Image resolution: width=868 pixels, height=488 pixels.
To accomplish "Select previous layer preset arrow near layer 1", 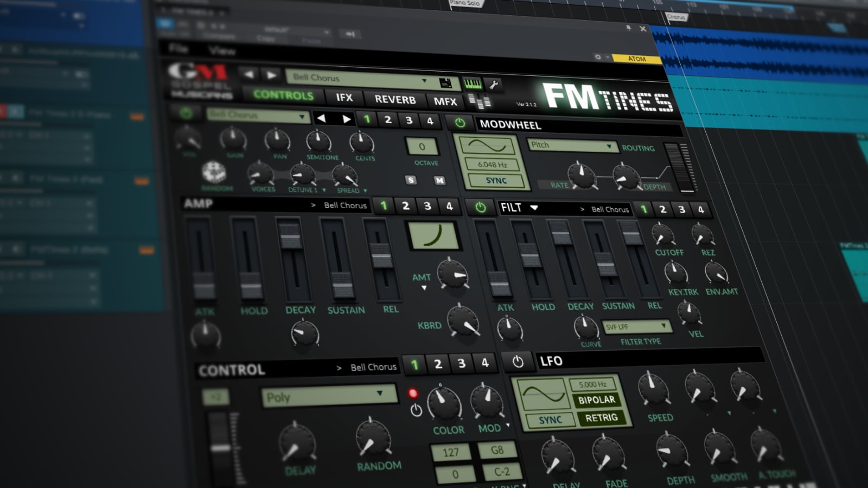I will click(x=321, y=118).
